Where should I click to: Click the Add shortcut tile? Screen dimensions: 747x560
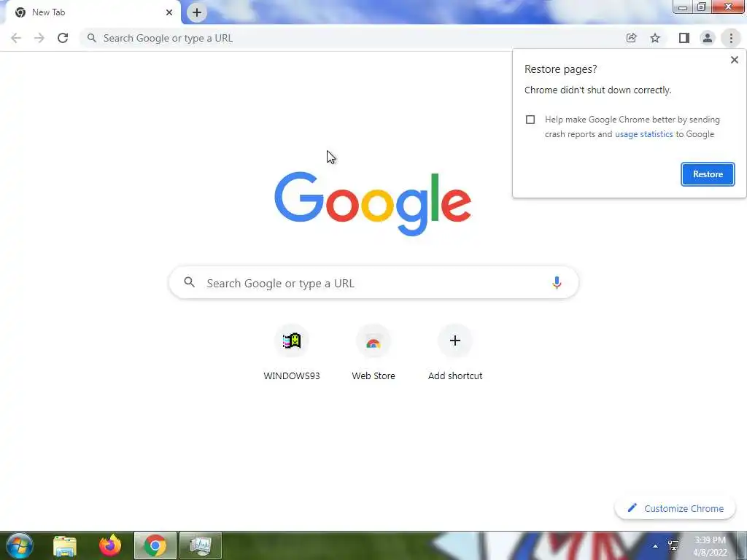[x=455, y=352]
